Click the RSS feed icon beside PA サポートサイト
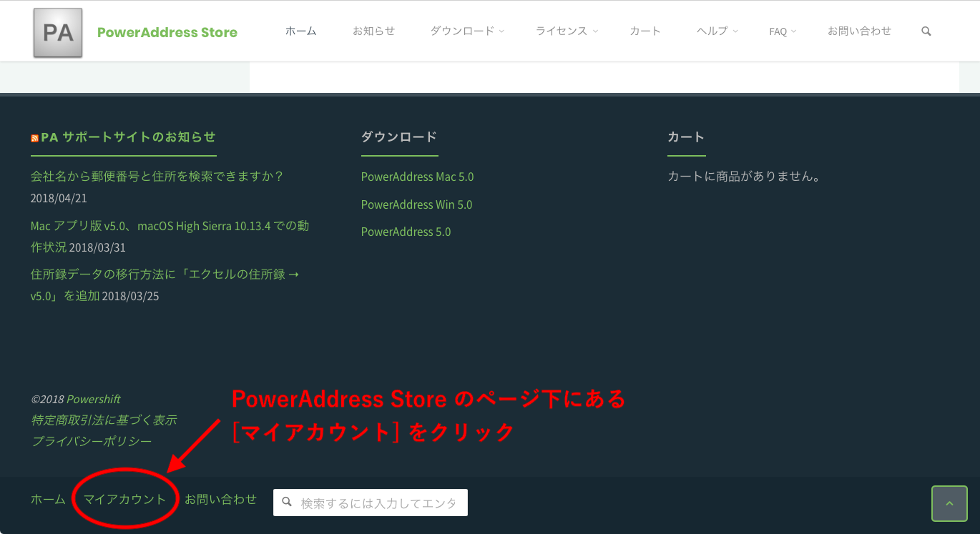Image resolution: width=980 pixels, height=534 pixels. click(34, 138)
